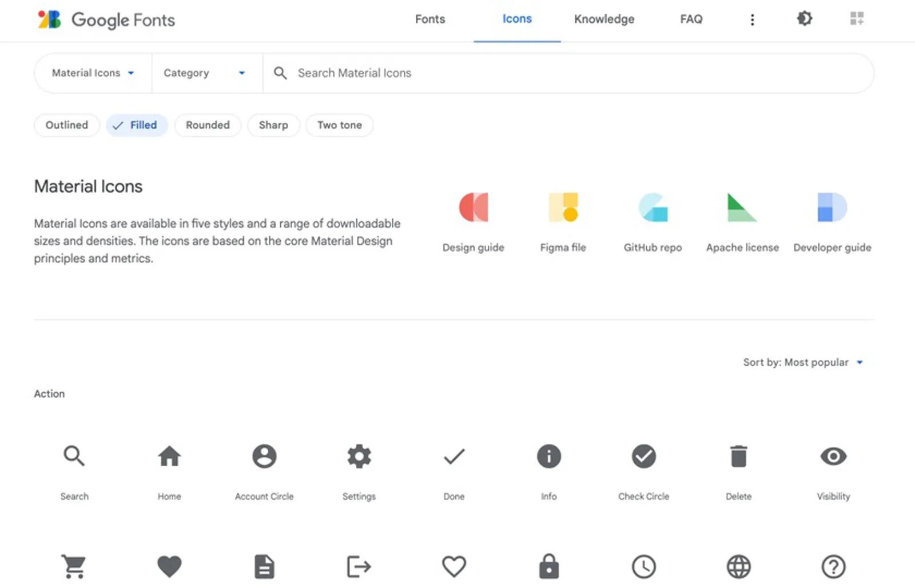Click the magnifier in the search bar
The height and width of the screenshot is (588, 915).
pos(280,73)
